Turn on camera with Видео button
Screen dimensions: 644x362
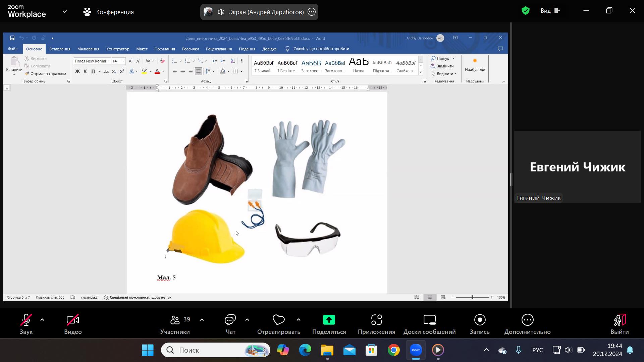click(x=73, y=321)
